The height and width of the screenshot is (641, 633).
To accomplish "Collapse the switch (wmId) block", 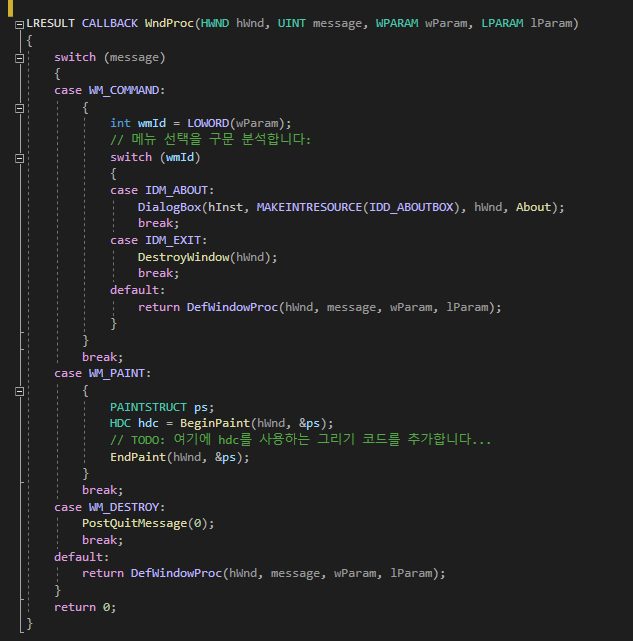I will click(x=19, y=158).
